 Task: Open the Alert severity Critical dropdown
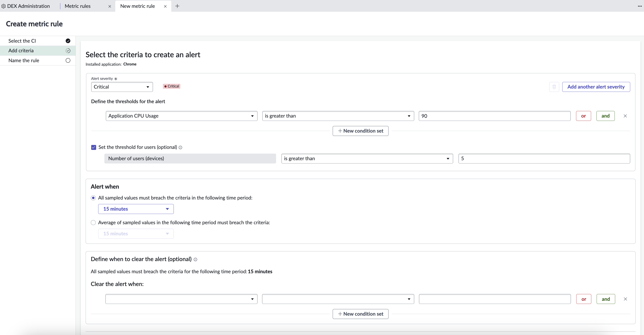tap(122, 87)
